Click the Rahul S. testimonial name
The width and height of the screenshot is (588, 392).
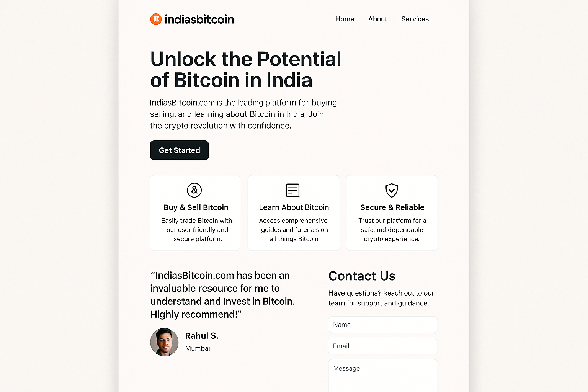coord(201,336)
